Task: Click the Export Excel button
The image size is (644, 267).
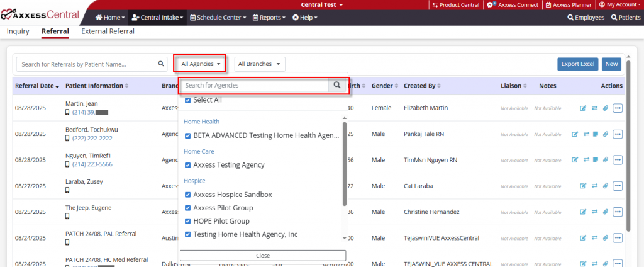Action: point(577,64)
